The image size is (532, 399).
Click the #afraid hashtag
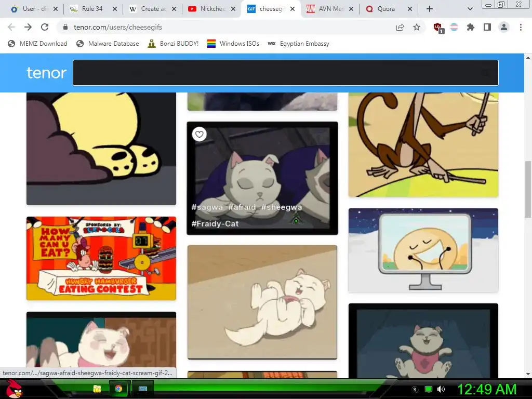coord(242,207)
